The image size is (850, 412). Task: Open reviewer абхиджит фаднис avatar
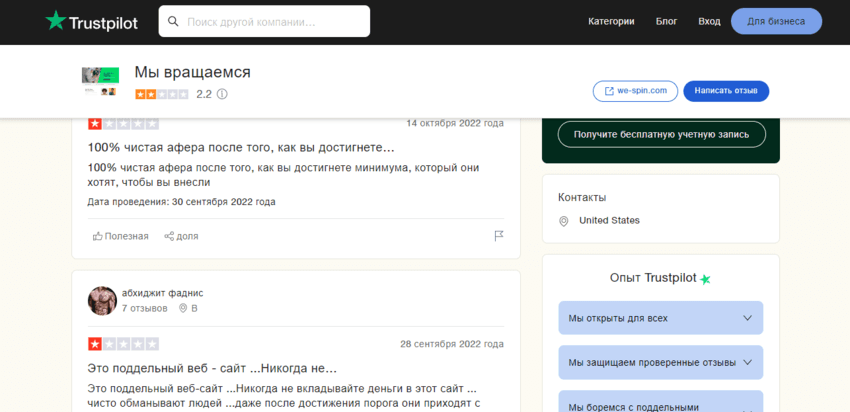pos(102,301)
